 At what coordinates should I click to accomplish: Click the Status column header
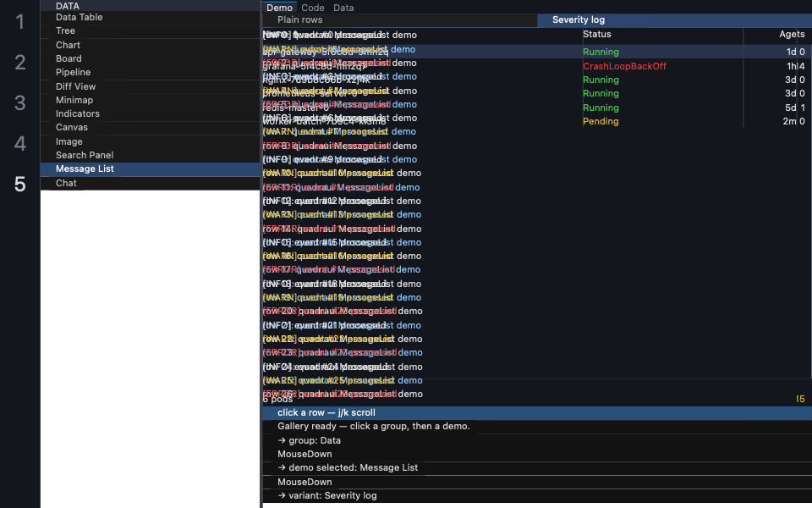[597, 34]
